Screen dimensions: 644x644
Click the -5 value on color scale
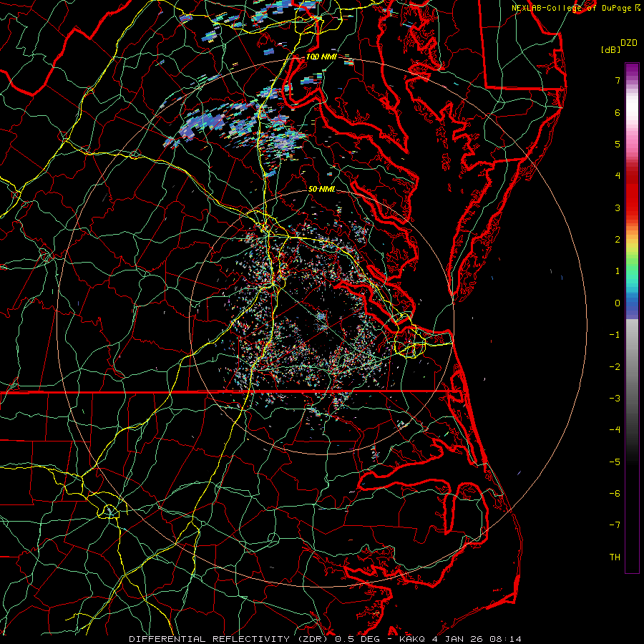[x=615, y=462]
